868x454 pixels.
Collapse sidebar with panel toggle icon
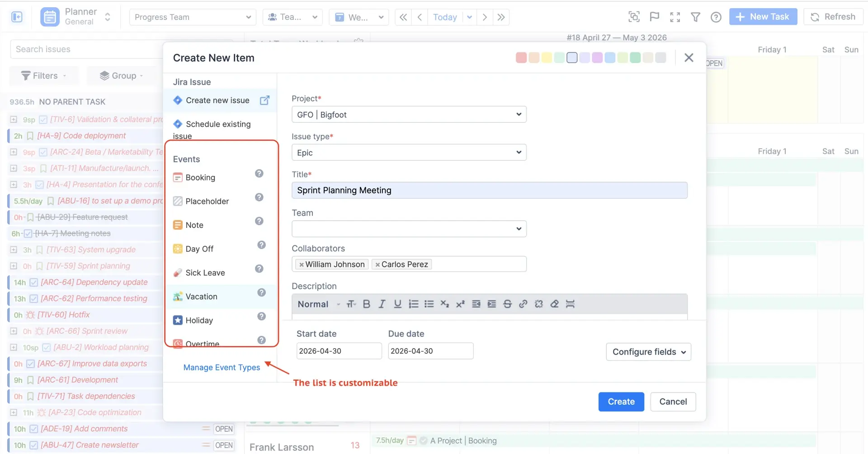click(17, 17)
